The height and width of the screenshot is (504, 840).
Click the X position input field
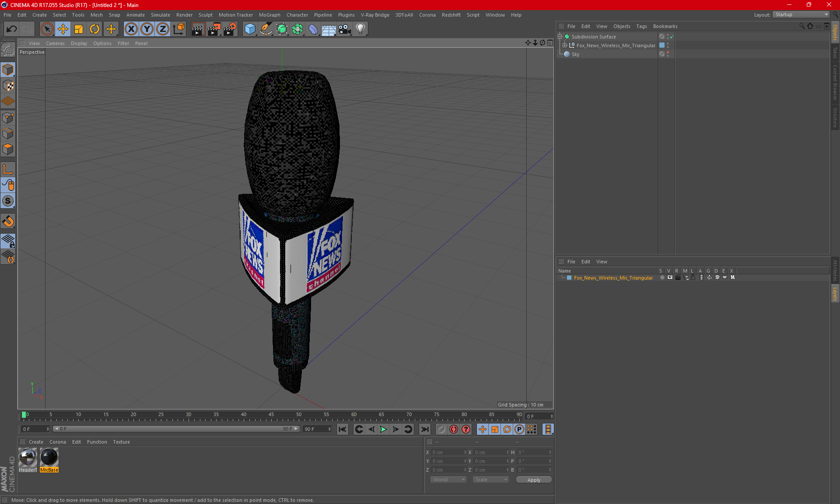pos(449,452)
